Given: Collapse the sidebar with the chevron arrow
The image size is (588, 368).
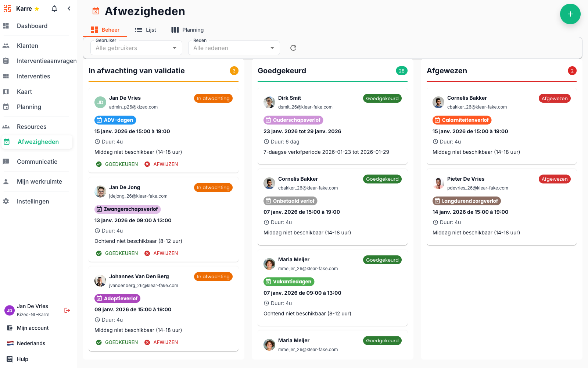Looking at the screenshot, I should [x=69, y=8].
